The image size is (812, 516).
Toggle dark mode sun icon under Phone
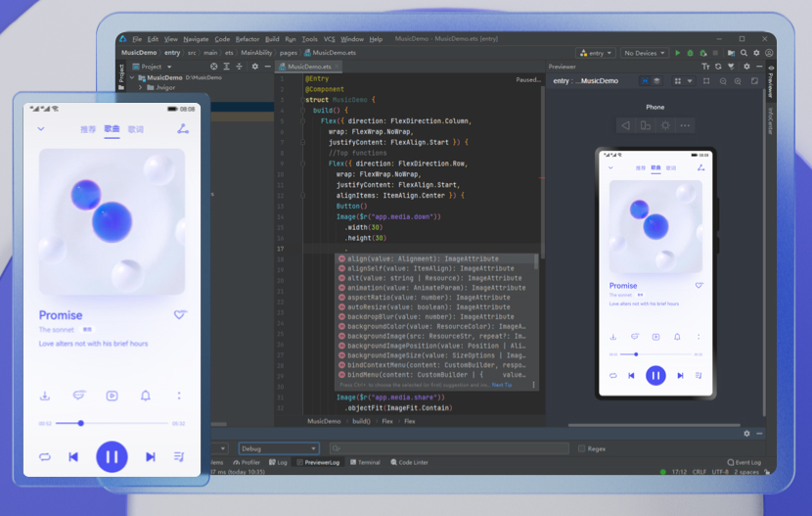pos(665,125)
